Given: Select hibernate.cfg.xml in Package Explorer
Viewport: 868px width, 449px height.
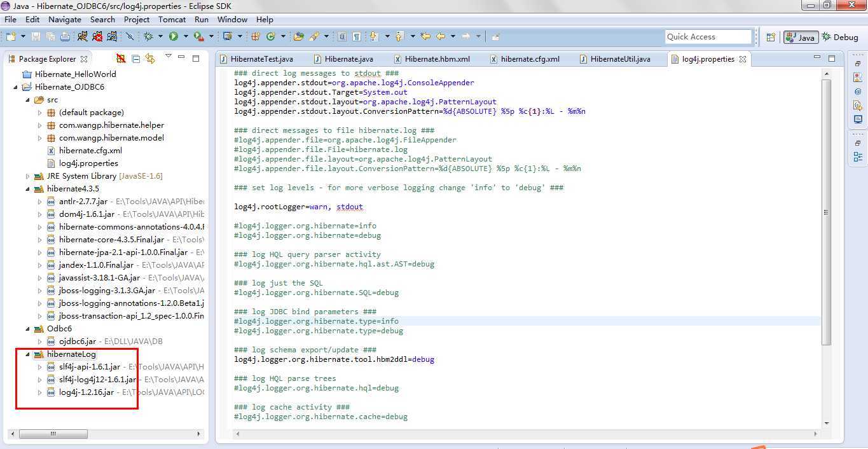Looking at the screenshot, I should tap(90, 151).
